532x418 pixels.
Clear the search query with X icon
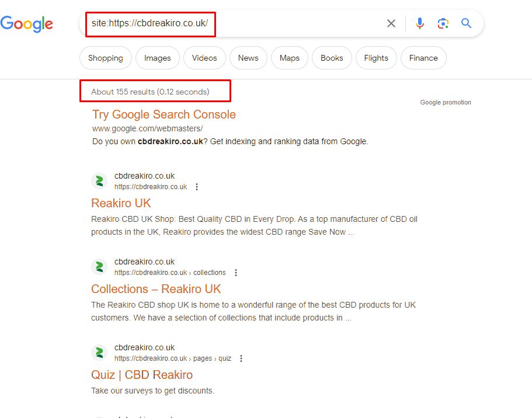tap(391, 23)
